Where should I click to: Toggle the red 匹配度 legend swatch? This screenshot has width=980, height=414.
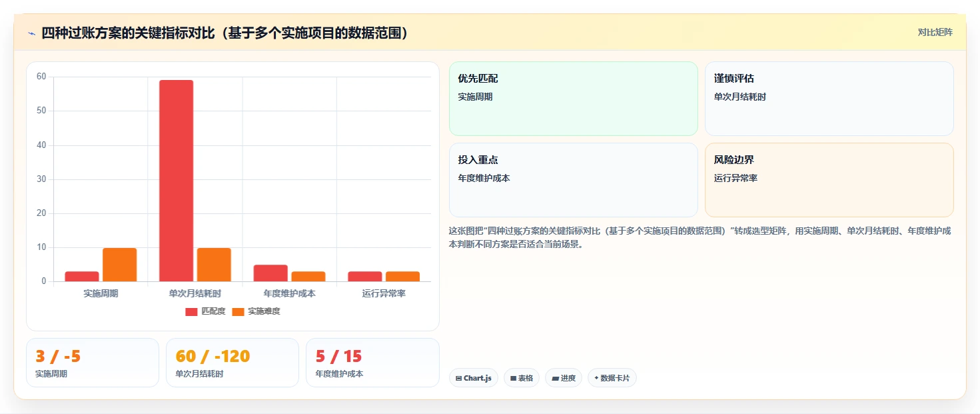(191, 311)
